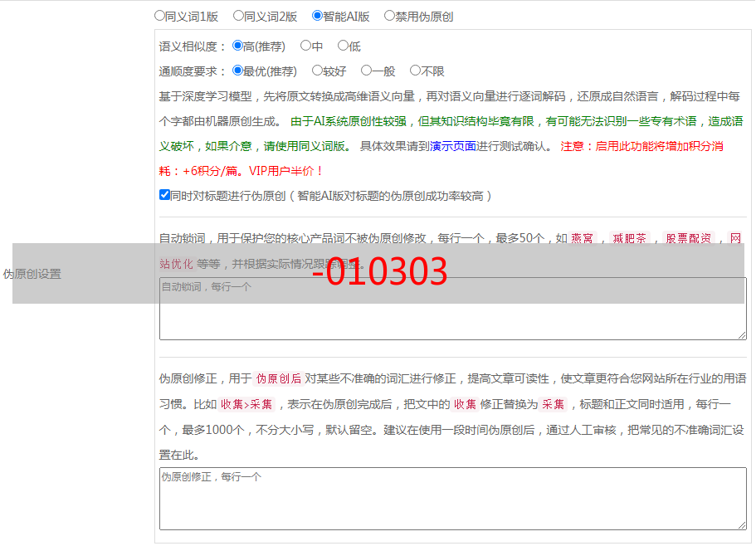The image size is (756, 546).
Task: Focus the 伪原创修正 textarea
Action: tap(453, 499)
